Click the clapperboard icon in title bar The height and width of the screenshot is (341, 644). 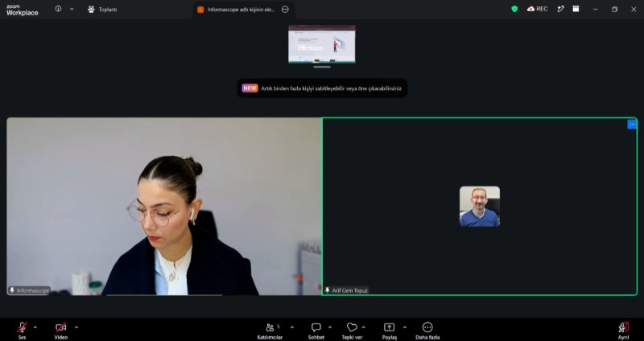[576, 9]
